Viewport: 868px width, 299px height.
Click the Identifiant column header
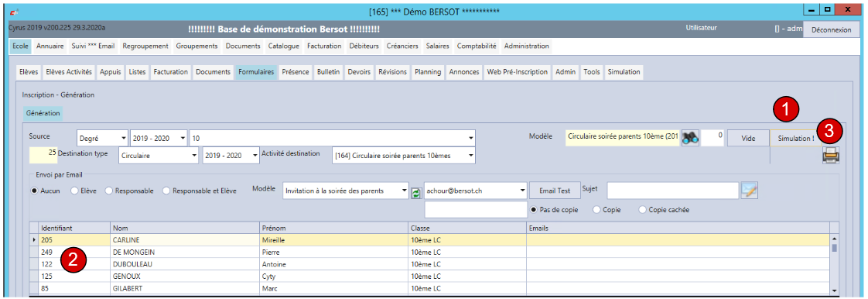click(74, 228)
